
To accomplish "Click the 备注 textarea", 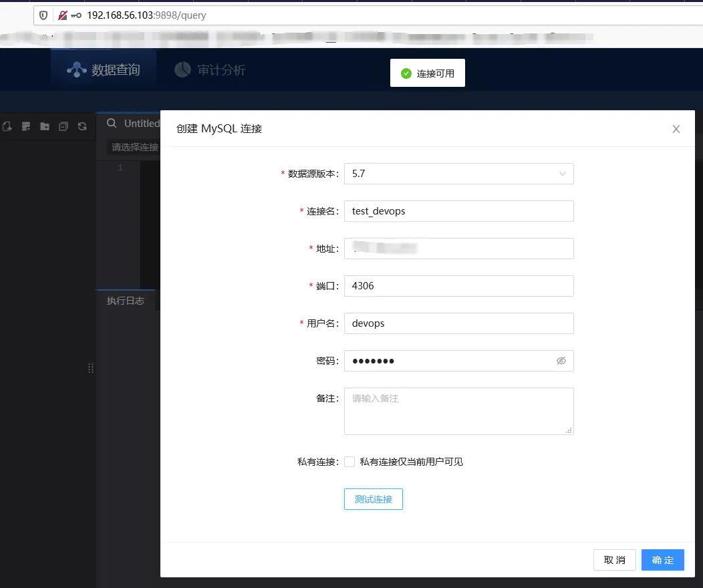I will pos(458,411).
